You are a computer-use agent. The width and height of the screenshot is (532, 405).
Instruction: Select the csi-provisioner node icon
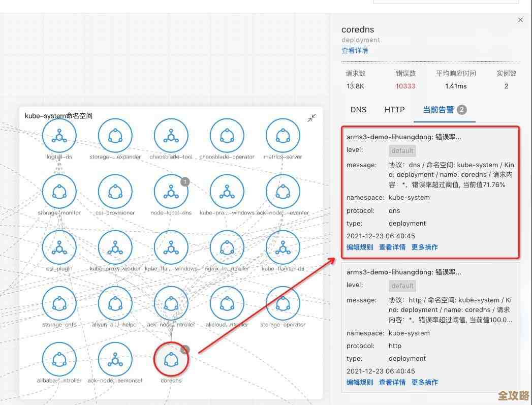(115, 191)
